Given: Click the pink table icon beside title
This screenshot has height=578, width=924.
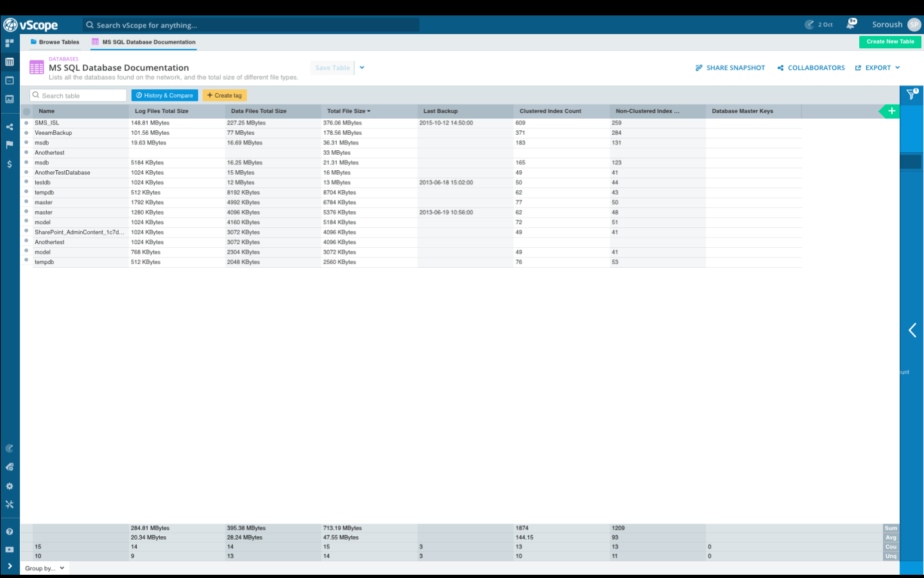Looking at the screenshot, I should click(x=37, y=67).
